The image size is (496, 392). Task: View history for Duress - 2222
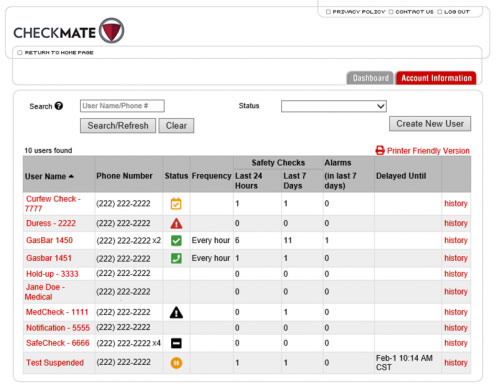456,223
